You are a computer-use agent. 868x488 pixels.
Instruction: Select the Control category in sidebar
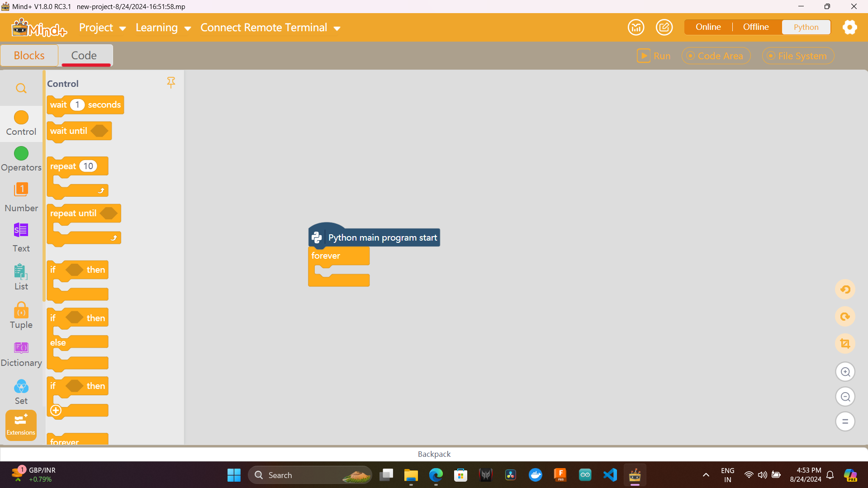point(21,123)
